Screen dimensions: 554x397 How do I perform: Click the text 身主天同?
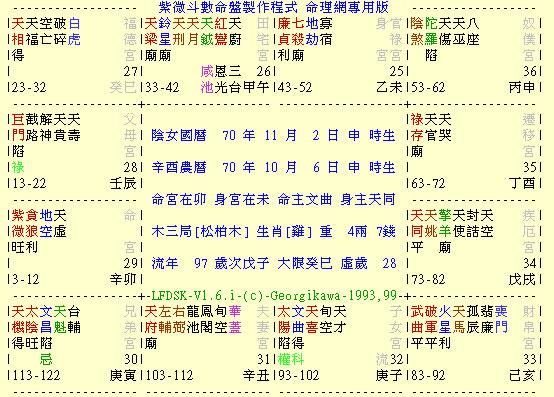pos(368,200)
